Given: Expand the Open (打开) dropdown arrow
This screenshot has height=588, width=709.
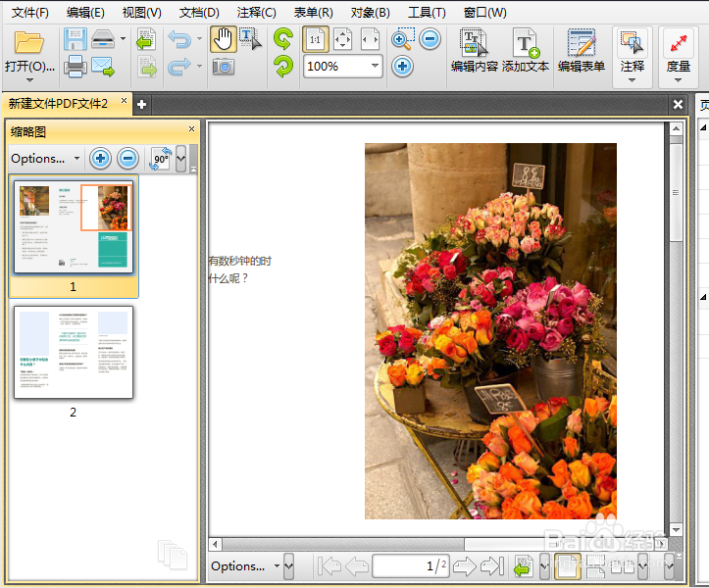Looking at the screenshot, I should click(29, 80).
